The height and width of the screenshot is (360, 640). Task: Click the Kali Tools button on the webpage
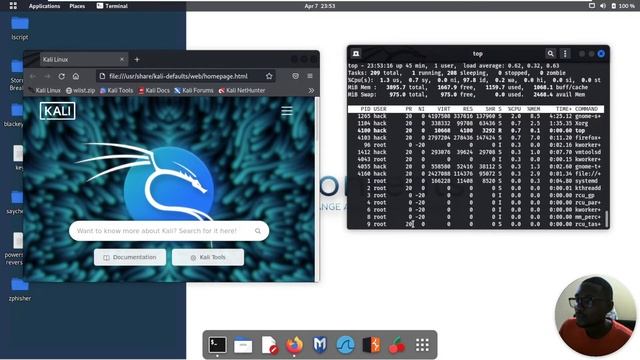pos(208,258)
